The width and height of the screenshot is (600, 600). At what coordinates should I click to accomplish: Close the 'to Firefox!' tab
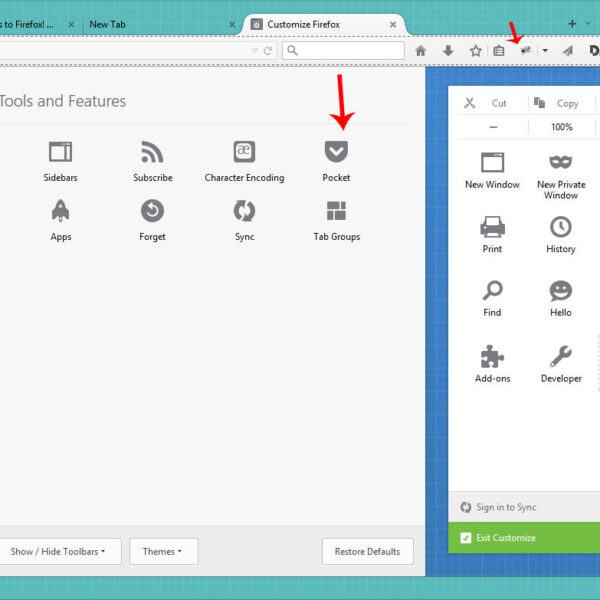tap(71, 24)
